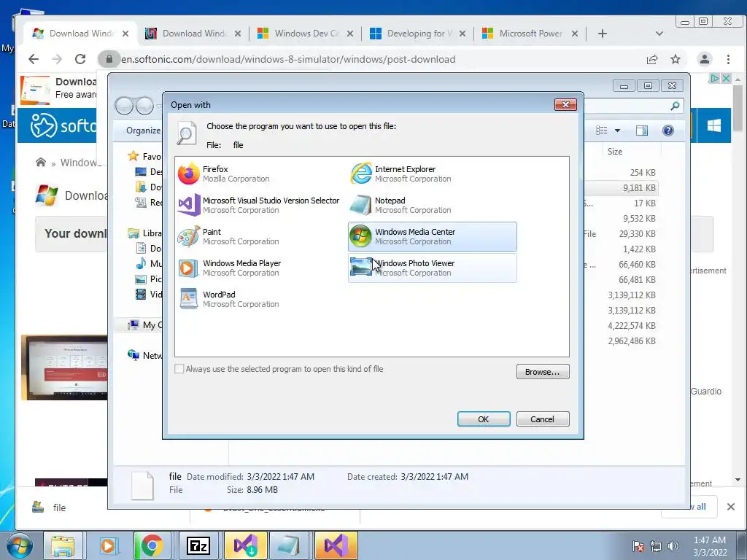Click Chrome forward arrow

[x=57, y=59]
